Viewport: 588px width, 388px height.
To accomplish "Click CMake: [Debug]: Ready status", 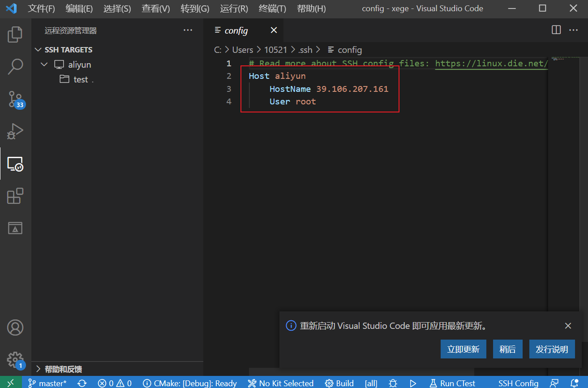I will [190, 383].
